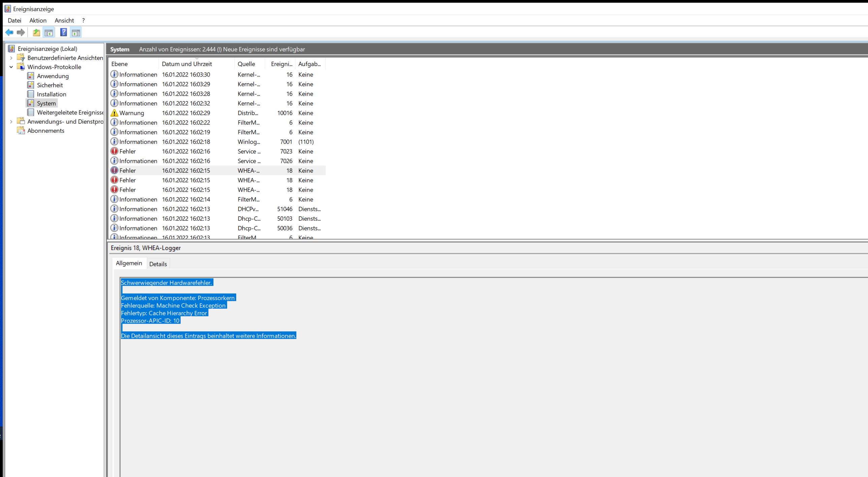Open the Aktion menu

(38, 21)
